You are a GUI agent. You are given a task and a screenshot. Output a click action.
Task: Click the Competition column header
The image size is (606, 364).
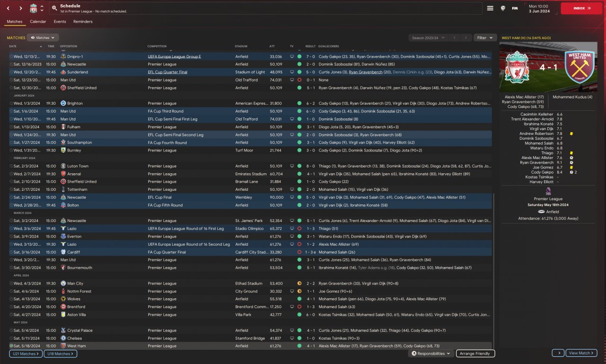pos(157,46)
